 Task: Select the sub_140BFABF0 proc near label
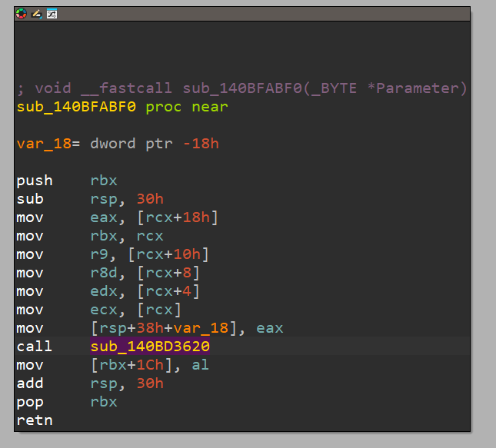(x=122, y=107)
